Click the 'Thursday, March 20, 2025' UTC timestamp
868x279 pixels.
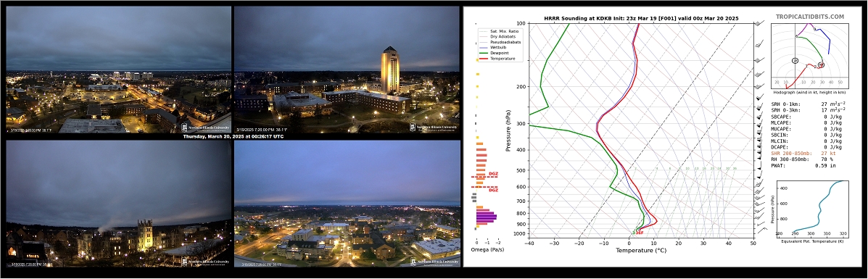[x=233, y=136]
